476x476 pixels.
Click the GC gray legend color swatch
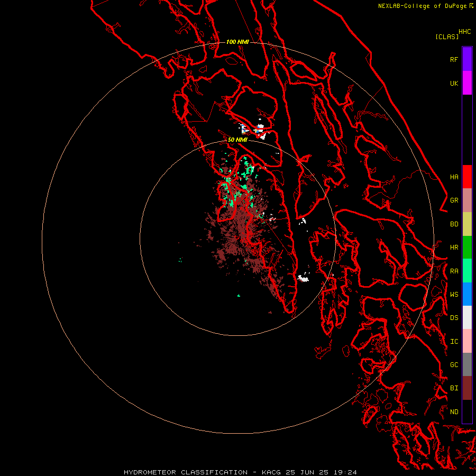[467, 364]
